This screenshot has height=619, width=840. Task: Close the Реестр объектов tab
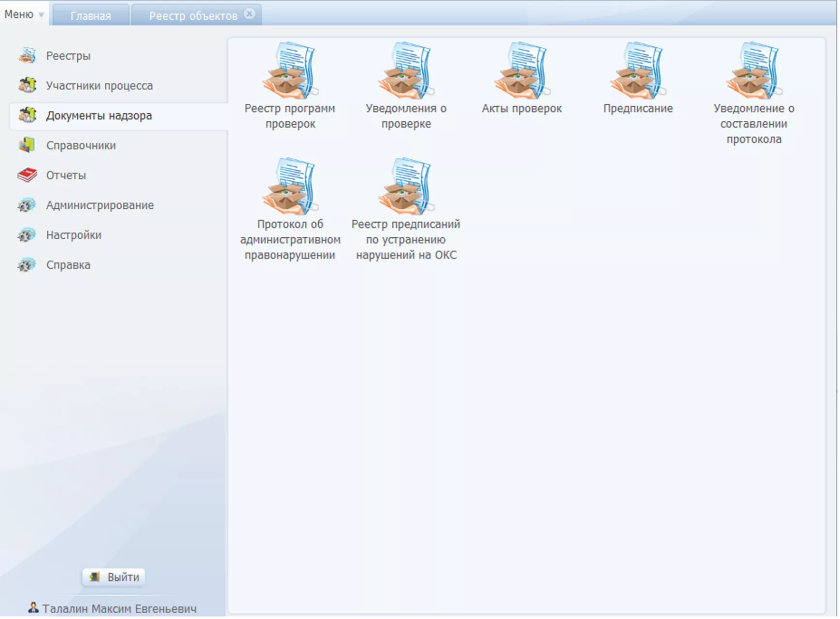click(x=249, y=14)
